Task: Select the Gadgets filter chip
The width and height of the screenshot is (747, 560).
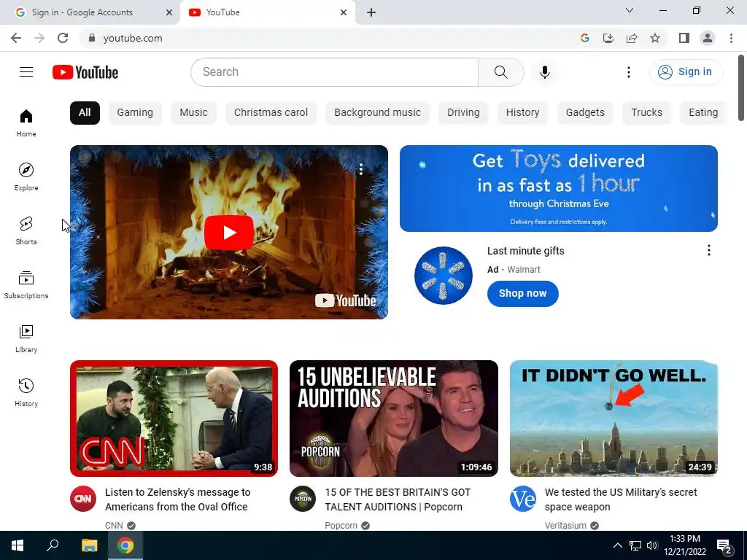Action: 585,113
